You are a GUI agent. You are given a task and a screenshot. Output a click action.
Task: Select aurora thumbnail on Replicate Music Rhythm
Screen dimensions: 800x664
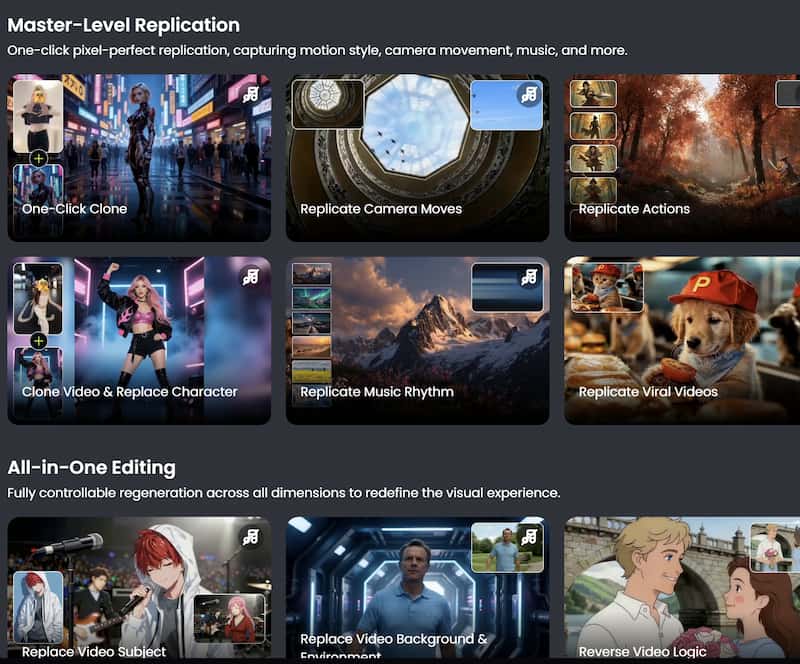[312, 298]
